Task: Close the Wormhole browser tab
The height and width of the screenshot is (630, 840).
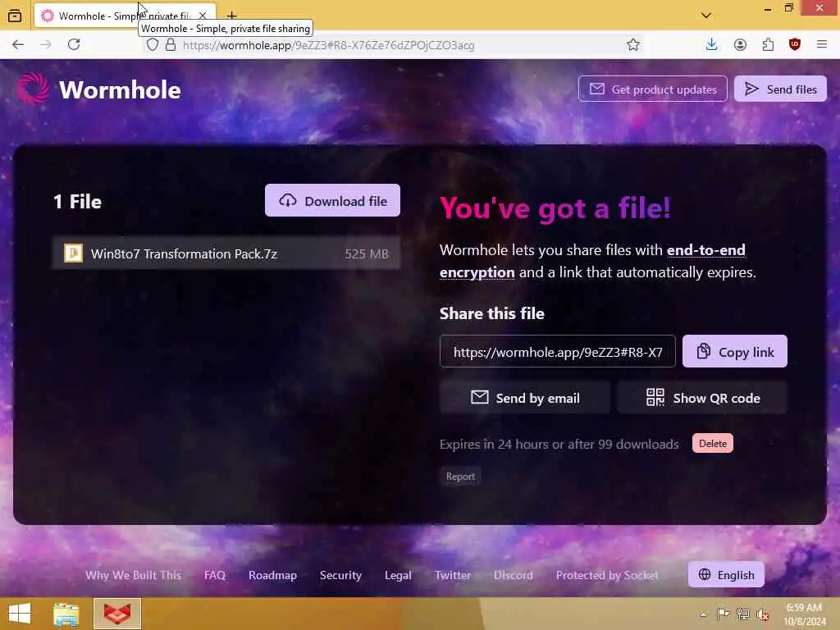Action: pos(203,16)
